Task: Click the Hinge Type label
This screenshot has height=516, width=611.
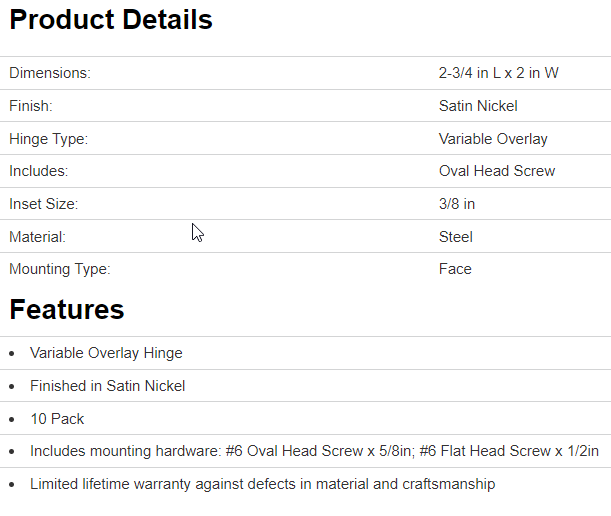Action: click(48, 139)
